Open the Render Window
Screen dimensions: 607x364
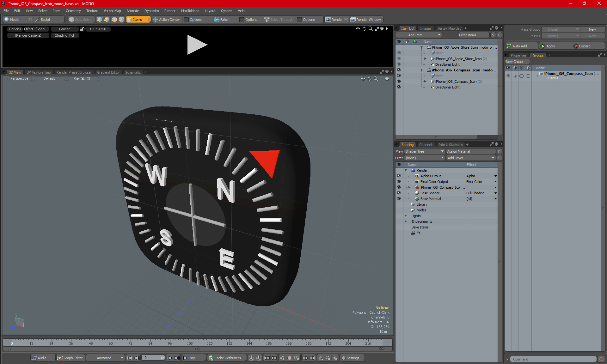tap(366, 20)
